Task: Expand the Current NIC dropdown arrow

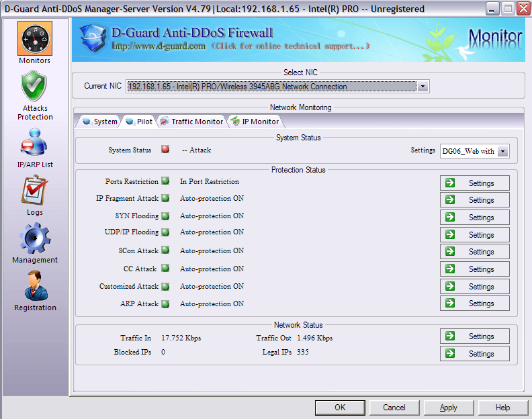Action: (x=423, y=86)
